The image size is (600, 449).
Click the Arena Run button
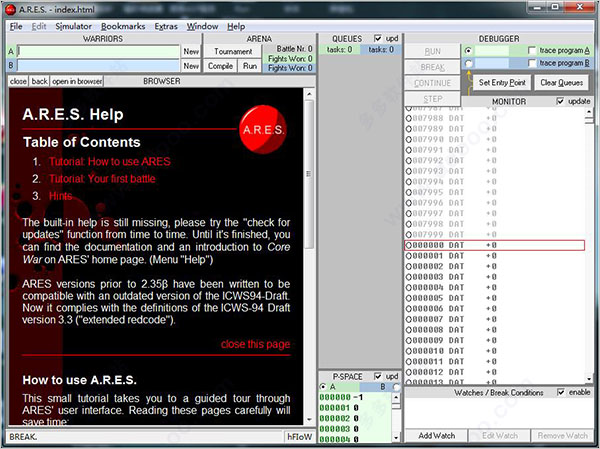250,66
